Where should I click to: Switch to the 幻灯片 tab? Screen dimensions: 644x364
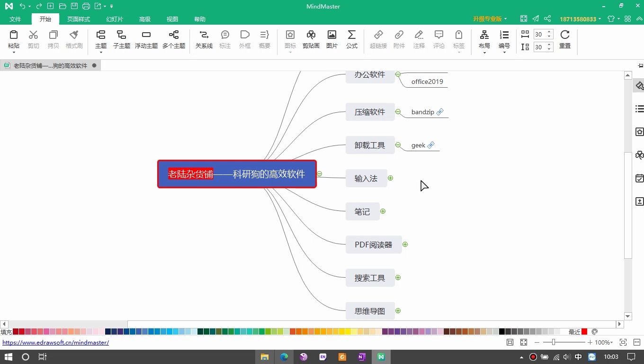(115, 19)
